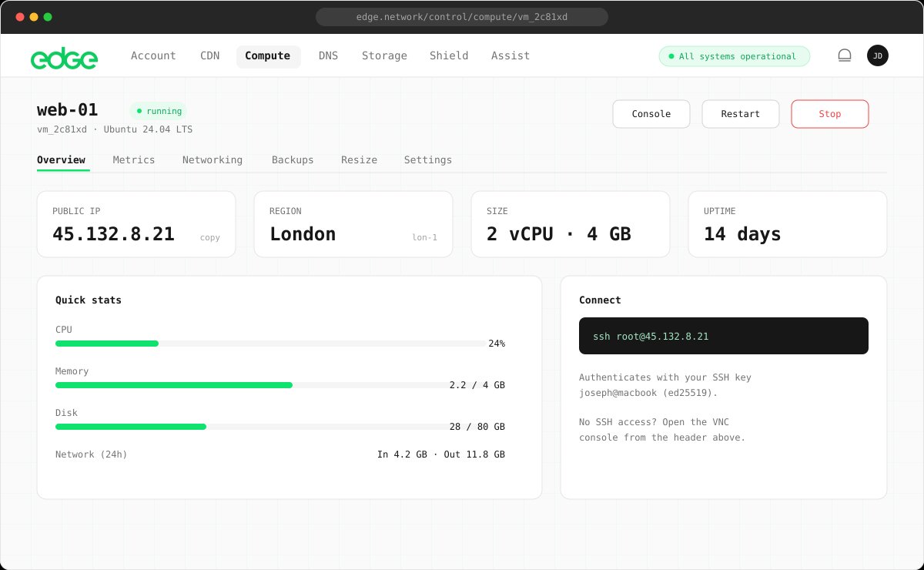
Task: Click the ssh root@45.132.8.21 command box
Action: point(724,336)
